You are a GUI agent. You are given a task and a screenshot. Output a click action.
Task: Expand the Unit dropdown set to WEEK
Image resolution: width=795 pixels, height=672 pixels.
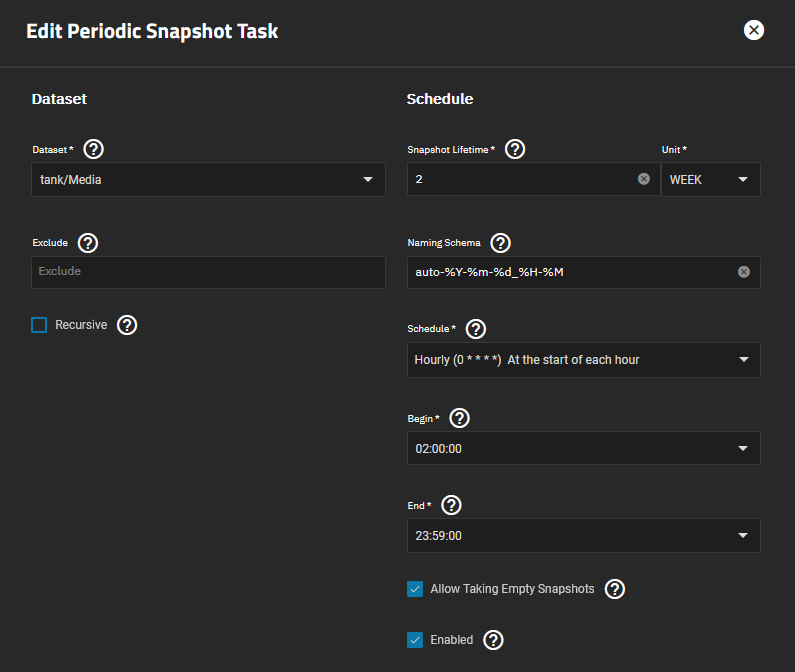(710, 180)
